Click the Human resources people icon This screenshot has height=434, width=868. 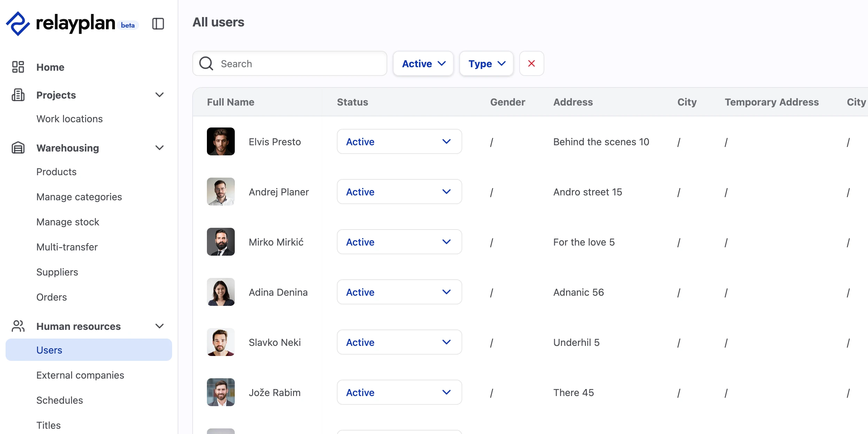click(x=18, y=326)
